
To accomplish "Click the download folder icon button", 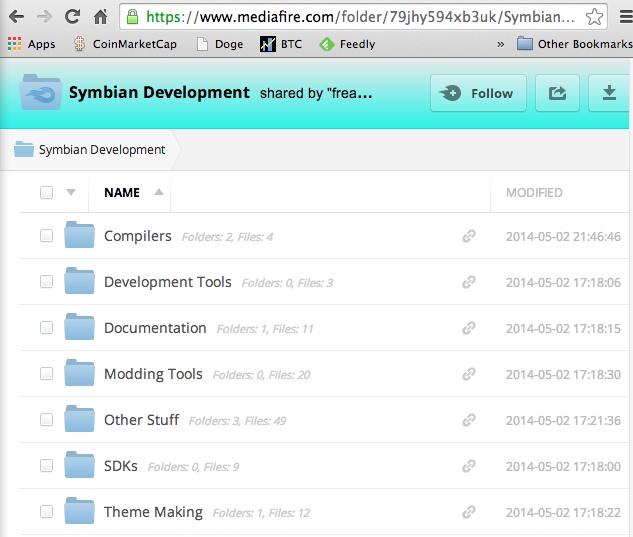I will tap(609, 93).
